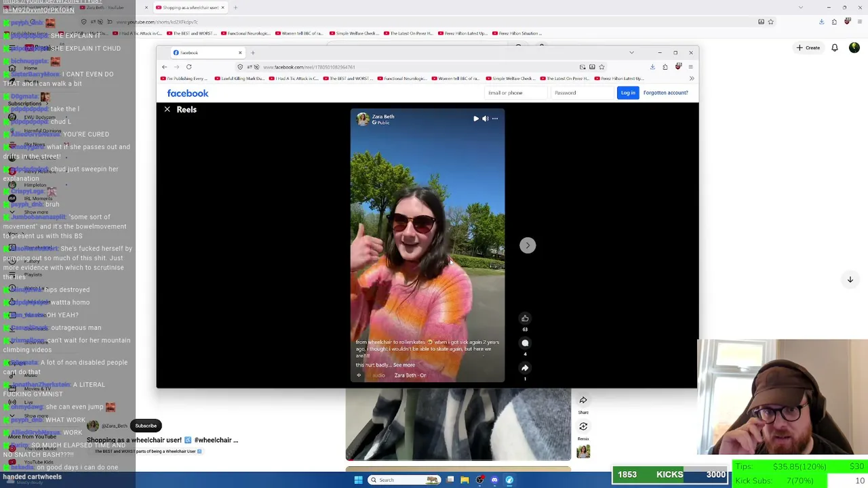Click the Facebook logo
This screenshot has width=868, height=488.
tap(188, 93)
